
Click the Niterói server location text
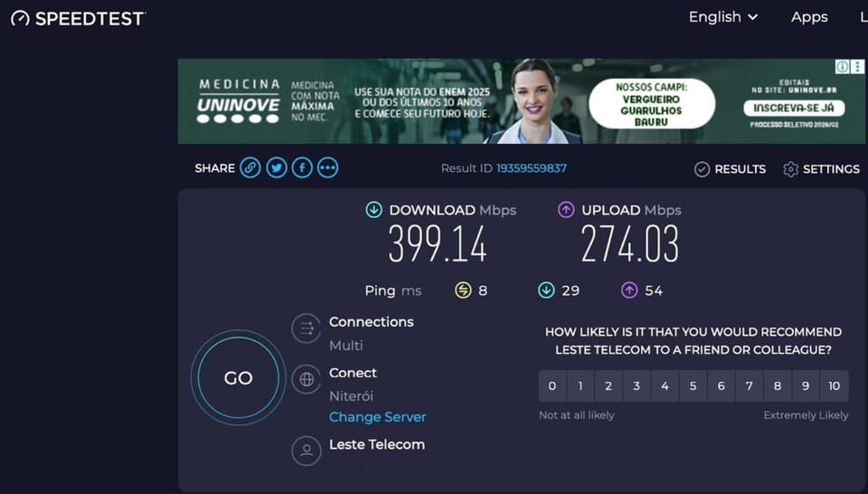coord(351,396)
